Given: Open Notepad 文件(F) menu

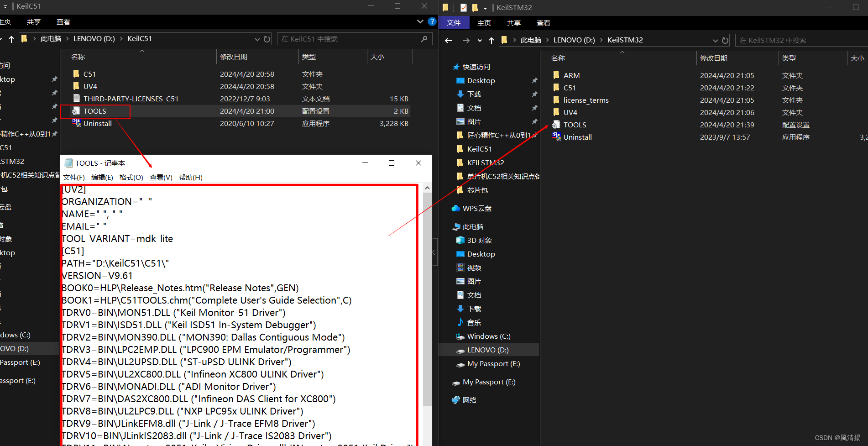Looking at the screenshot, I should click(74, 177).
